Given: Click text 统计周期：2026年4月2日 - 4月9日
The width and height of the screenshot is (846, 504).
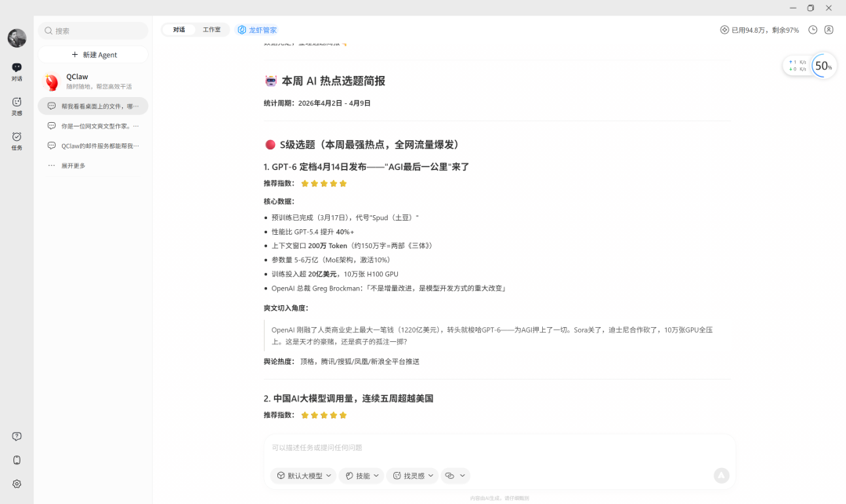Looking at the screenshot, I should click(x=317, y=103).
